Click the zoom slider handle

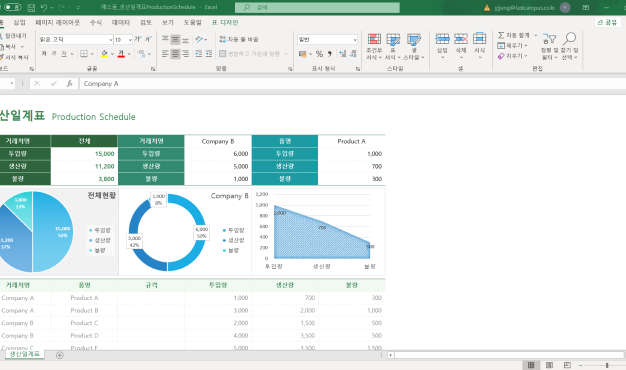point(607,365)
